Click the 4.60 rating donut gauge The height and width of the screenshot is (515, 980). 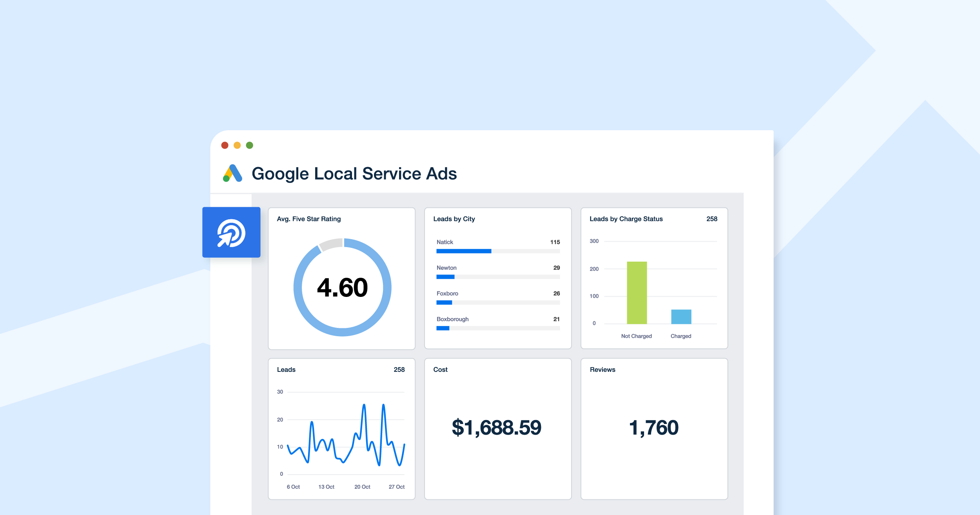tap(342, 287)
